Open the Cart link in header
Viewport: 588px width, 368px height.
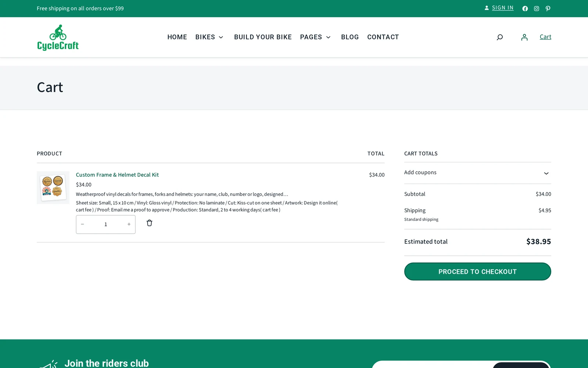[x=545, y=37]
